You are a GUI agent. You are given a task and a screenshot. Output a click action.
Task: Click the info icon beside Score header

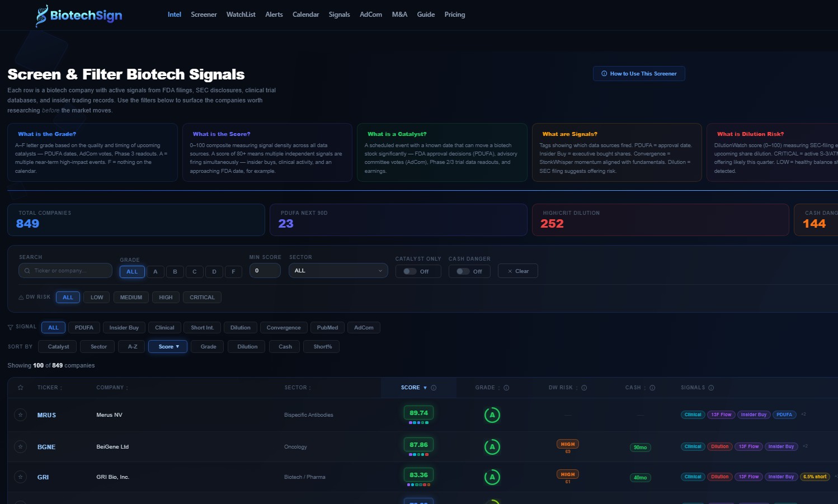click(434, 388)
